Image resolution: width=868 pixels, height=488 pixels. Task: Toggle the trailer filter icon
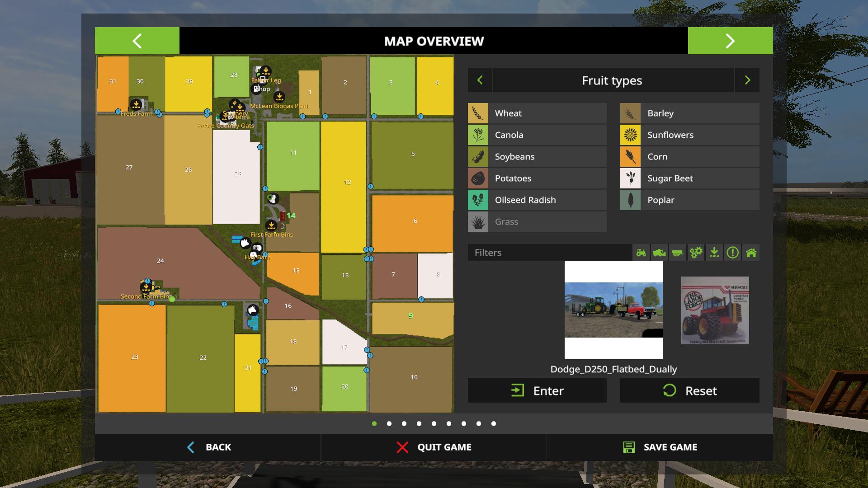[x=678, y=253]
